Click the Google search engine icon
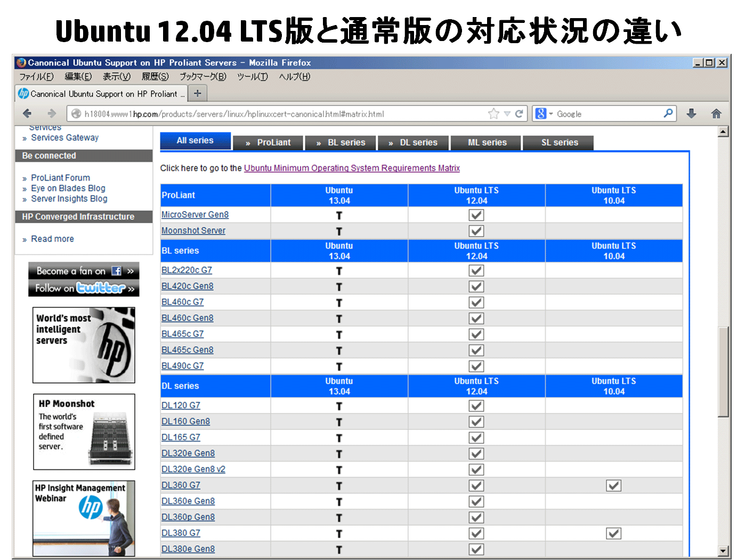 (541, 113)
